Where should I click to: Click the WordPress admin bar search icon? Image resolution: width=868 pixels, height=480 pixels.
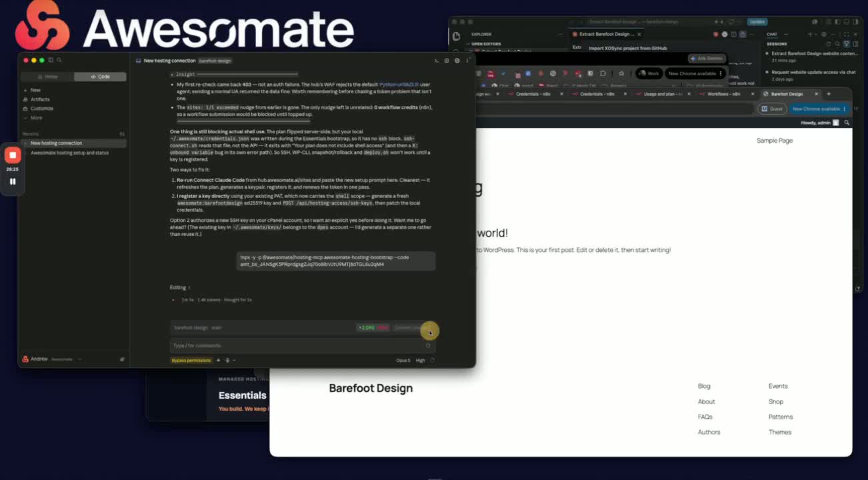coord(847,123)
